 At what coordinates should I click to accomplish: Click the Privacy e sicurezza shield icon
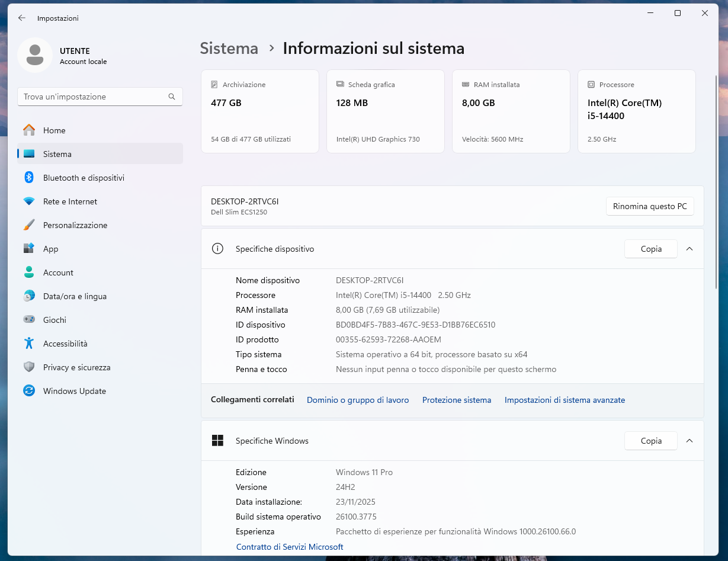(29, 367)
